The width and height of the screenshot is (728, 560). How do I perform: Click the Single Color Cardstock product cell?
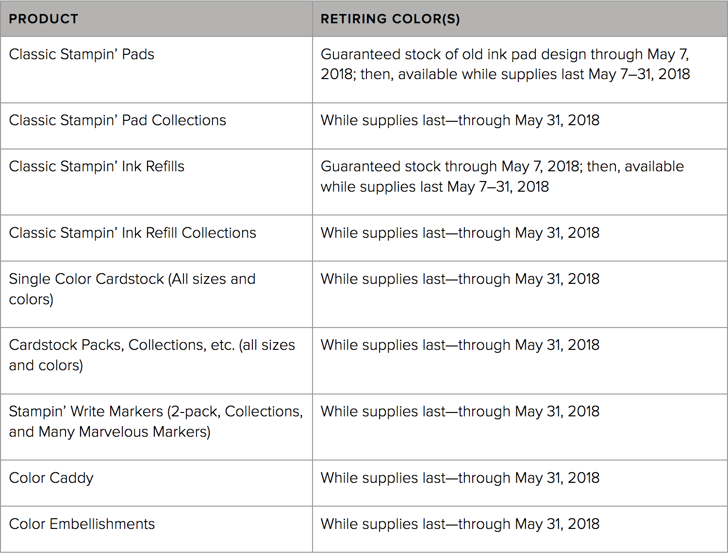tap(156, 295)
